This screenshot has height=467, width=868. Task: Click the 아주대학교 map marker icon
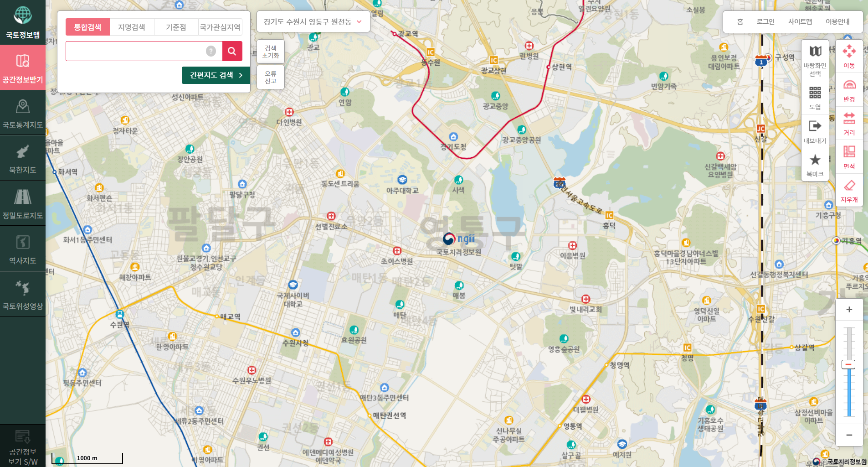402,180
